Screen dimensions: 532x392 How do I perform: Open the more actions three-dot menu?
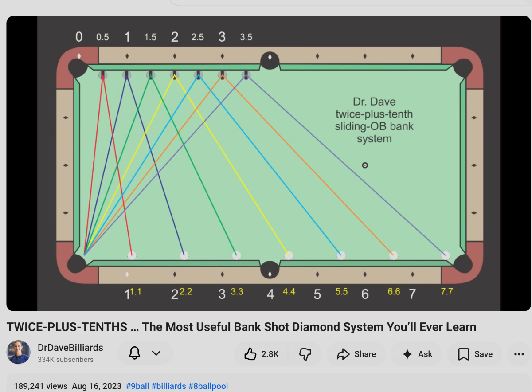[519, 354]
